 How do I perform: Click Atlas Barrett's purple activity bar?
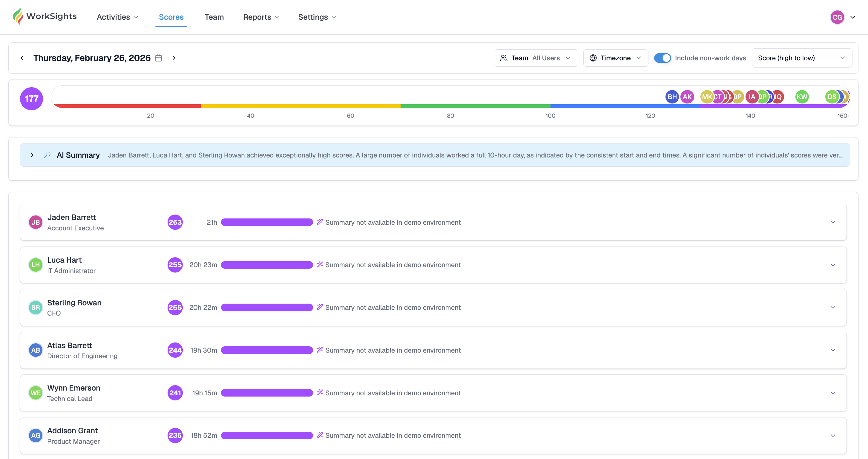click(x=267, y=350)
